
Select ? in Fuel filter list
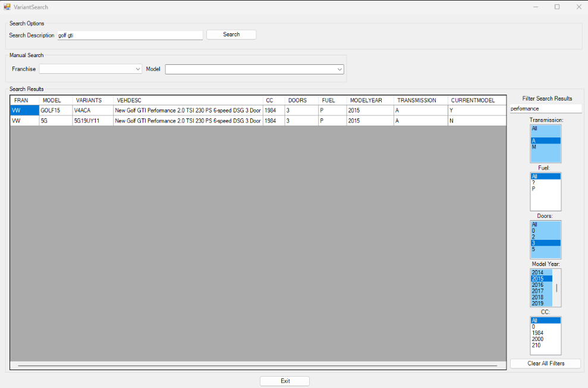(x=546, y=182)
